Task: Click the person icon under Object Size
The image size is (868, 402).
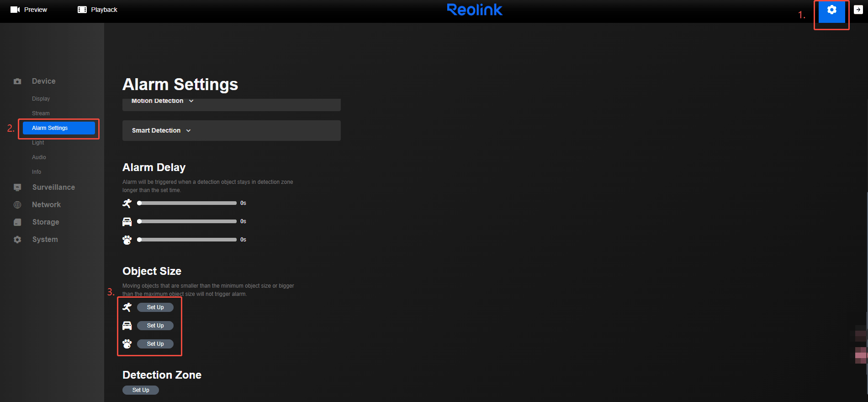Action: click(127, 307)
